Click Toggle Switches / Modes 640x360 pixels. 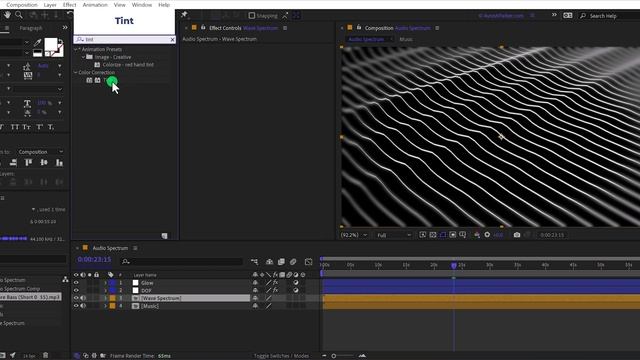(x=281, y=356)
